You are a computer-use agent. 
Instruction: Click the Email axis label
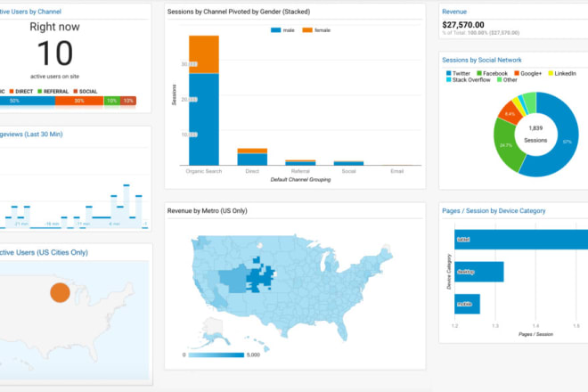pyautogui.click(x=397, y=171)
